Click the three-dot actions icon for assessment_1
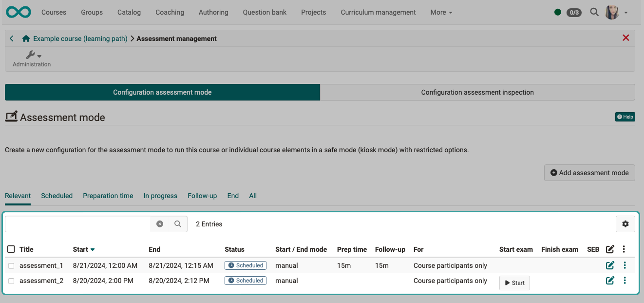The height and width of the screenshot is (303, 644). (624, 265)
